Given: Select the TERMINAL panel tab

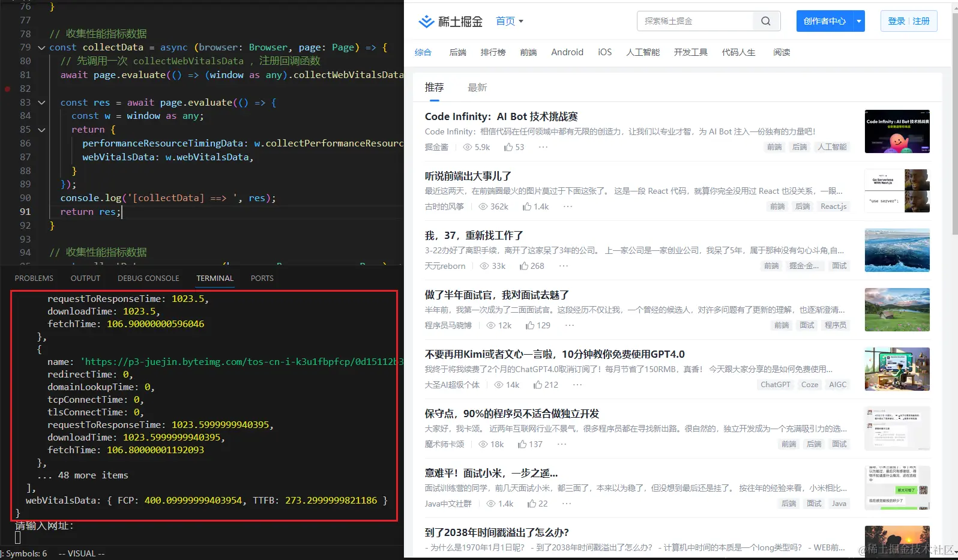Looking at the screenshot, I should point(215,278).
